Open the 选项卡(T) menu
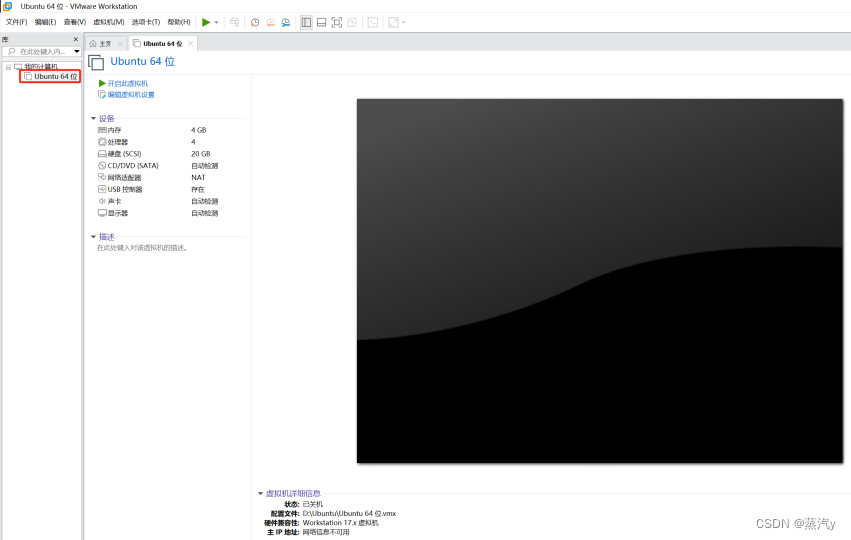 (146, 22)
